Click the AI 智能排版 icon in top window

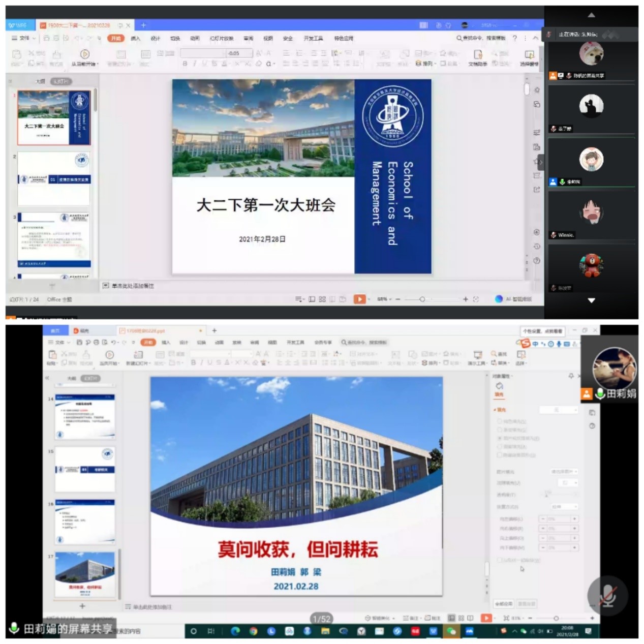pos(499,299)
